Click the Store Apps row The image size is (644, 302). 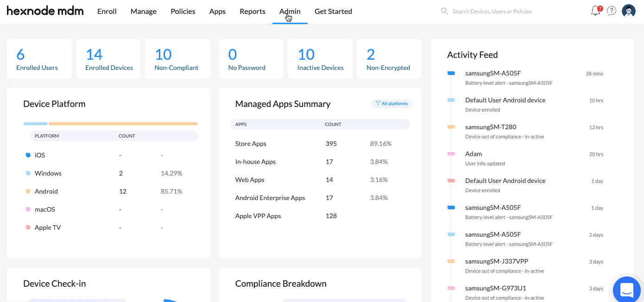click(320, 144)
